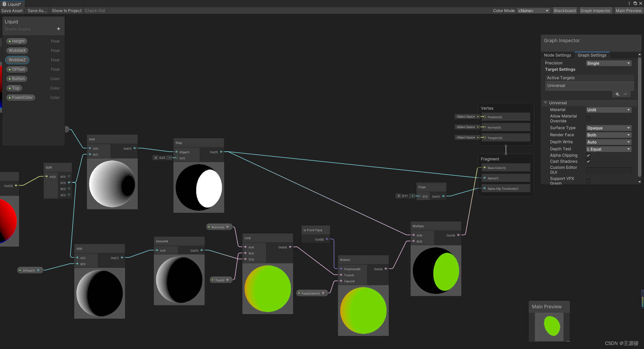Image resolution: width=644 pixels, height=349 pixels.
Task: Toggle the Blackboard panel button
Action: click(x=565, y=11)
